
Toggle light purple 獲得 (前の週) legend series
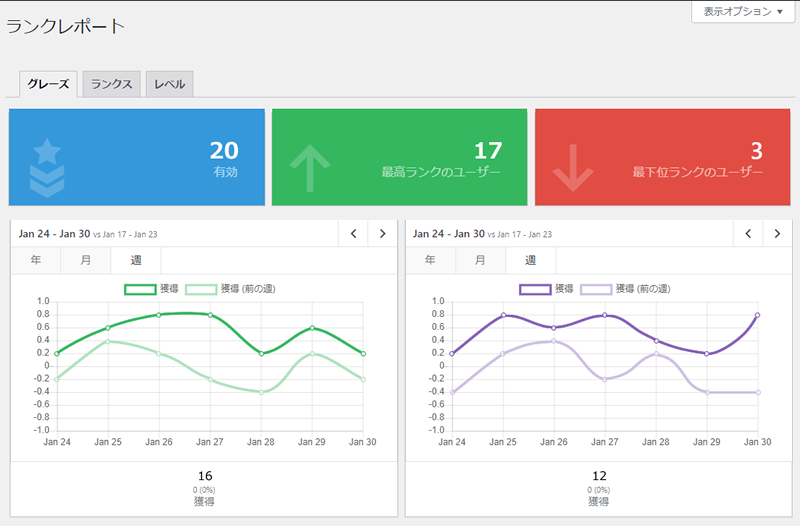click(626, 289)
